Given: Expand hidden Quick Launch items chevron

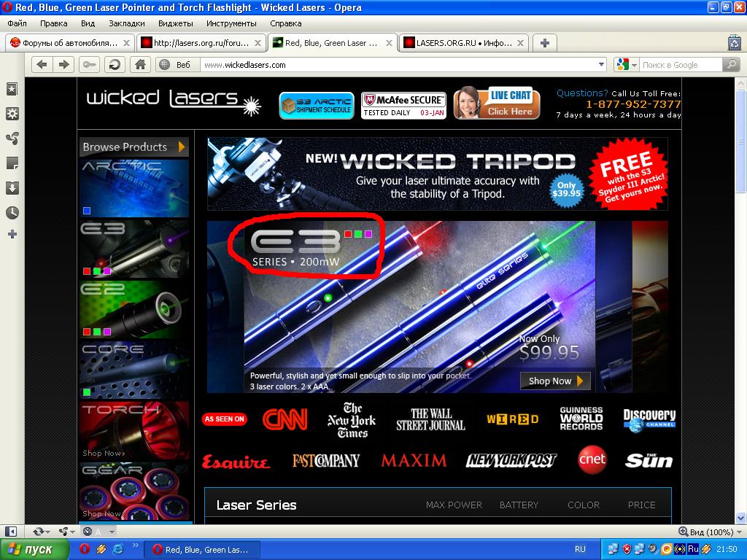Looking at the screenshot, I should 135,545.
